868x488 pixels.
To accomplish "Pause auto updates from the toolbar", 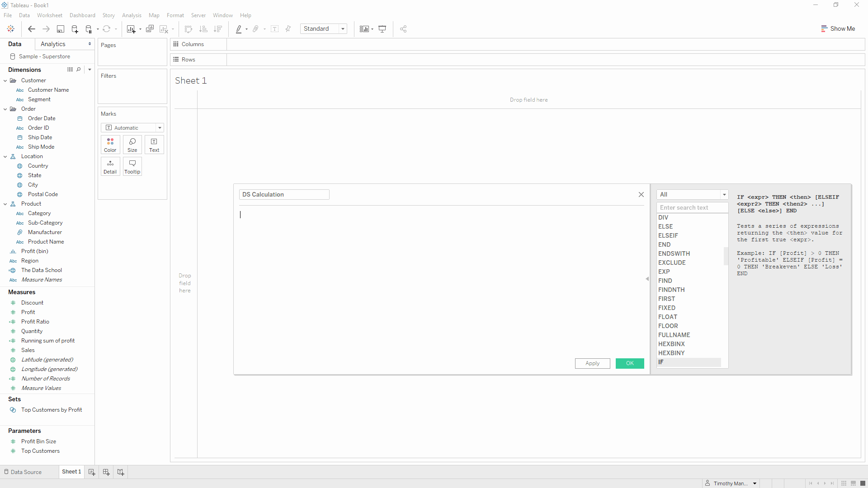I will point(89,29).
